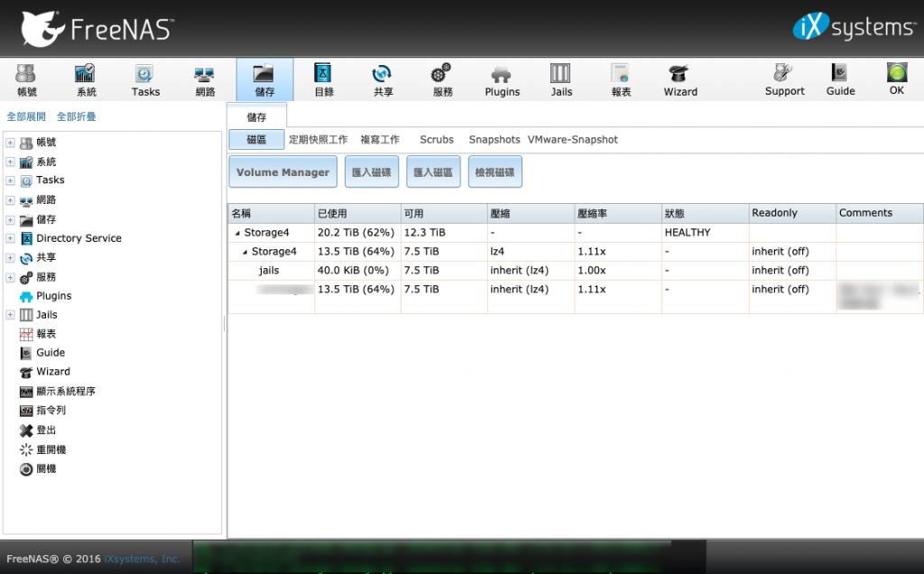Click 關機 in the sidebar
Image resolution: width=924 pixels, height=574 pixels.
[x=38, y=469]
